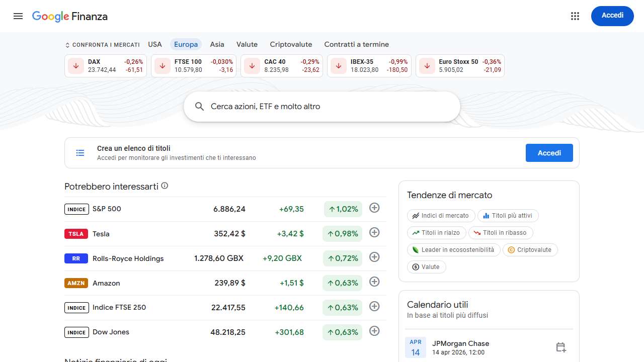Click the calendar icon for JPMorgan Chase event
This screenshot has width=644, height=362.
560,347
